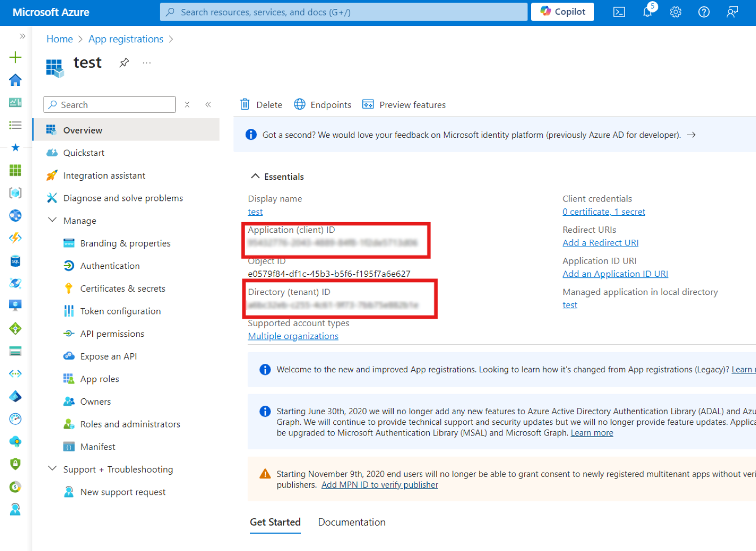Open Branding & properties

126,243
